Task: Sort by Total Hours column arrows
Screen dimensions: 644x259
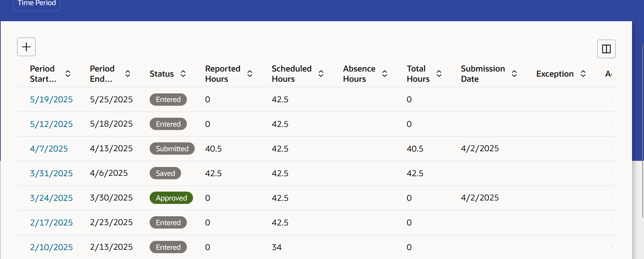Action: (439, 74)
